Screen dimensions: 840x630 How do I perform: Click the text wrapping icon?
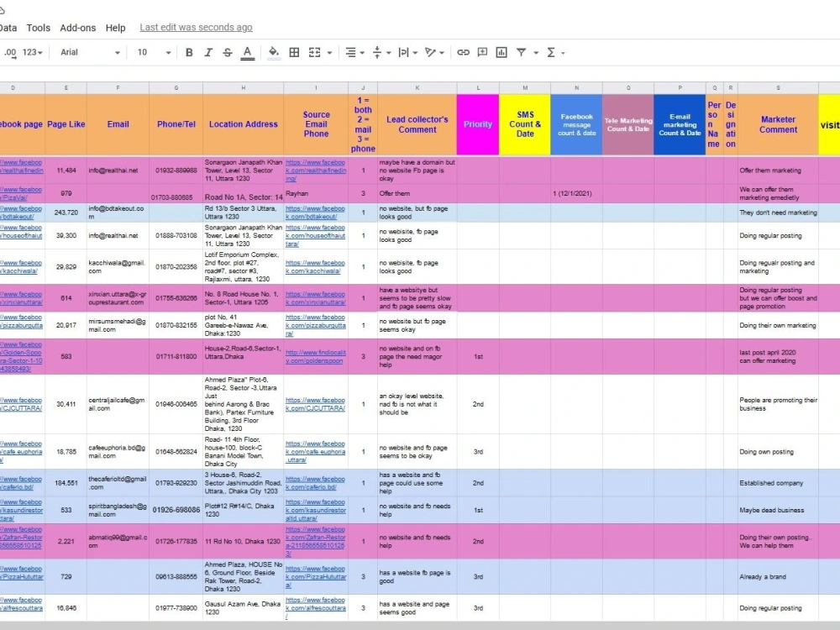[x=403, y=52]
